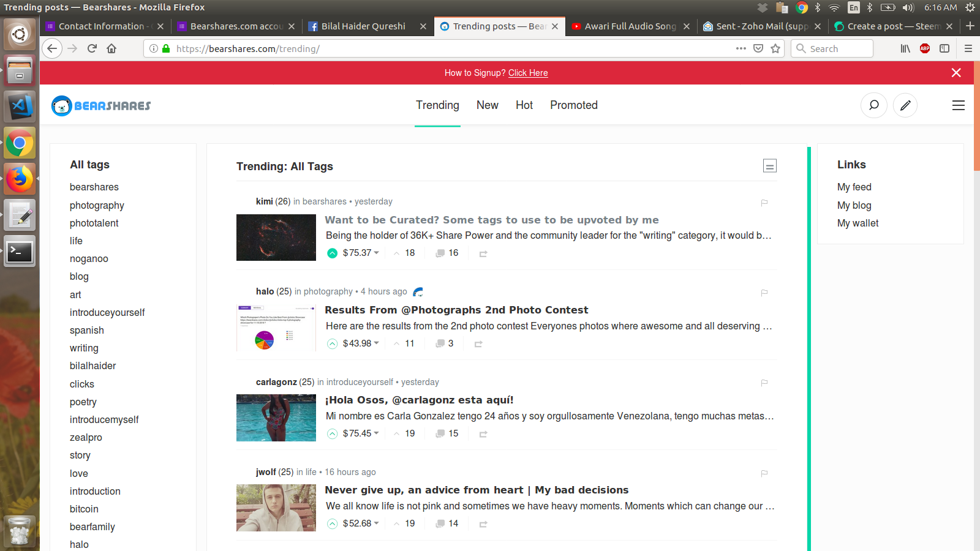Screen dimensions: 980x551
Task: Upvote the post by kimi
Action: [331, 252]
